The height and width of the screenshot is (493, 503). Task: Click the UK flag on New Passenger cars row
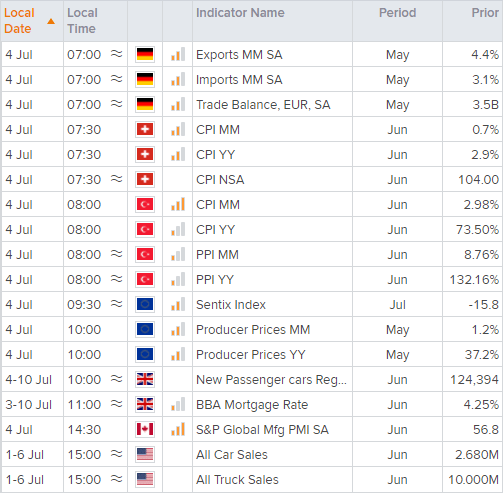click(145, 379)
